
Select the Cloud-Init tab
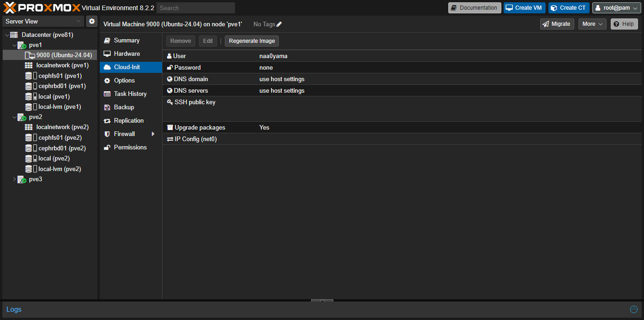click(x=131, y=67)
